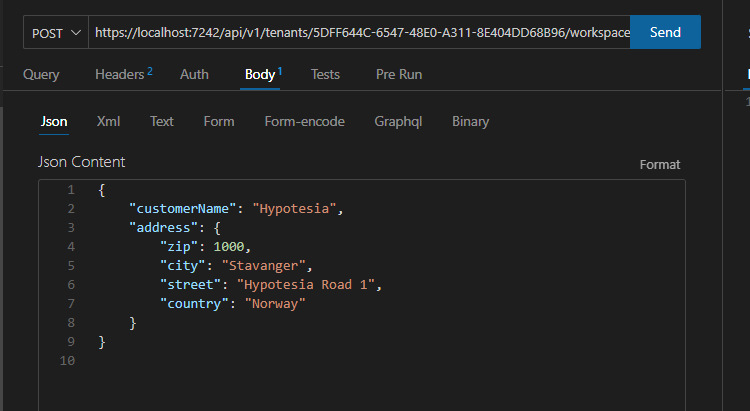This screenshot has height=411, width=750.
Task: Choose the Xml body type
Action: click(108, 121)
